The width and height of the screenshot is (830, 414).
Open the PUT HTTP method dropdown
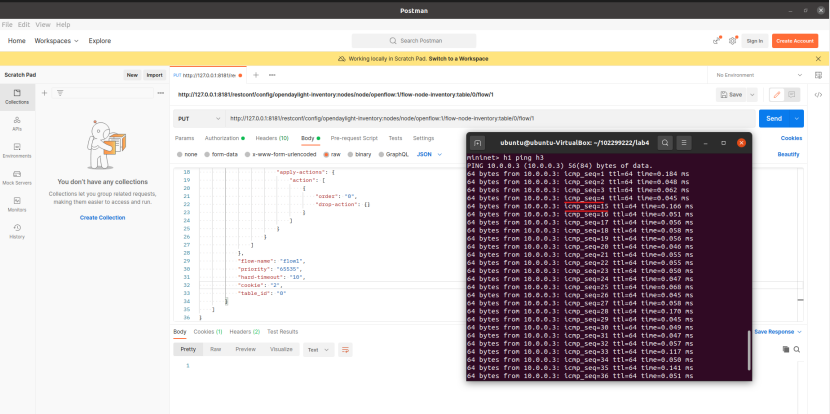(x=200, y=119)
